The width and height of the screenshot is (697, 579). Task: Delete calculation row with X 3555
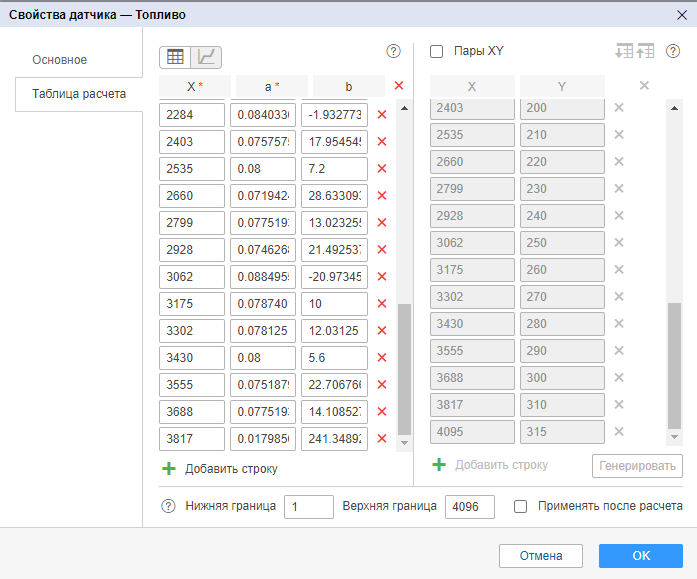(381, 385)
